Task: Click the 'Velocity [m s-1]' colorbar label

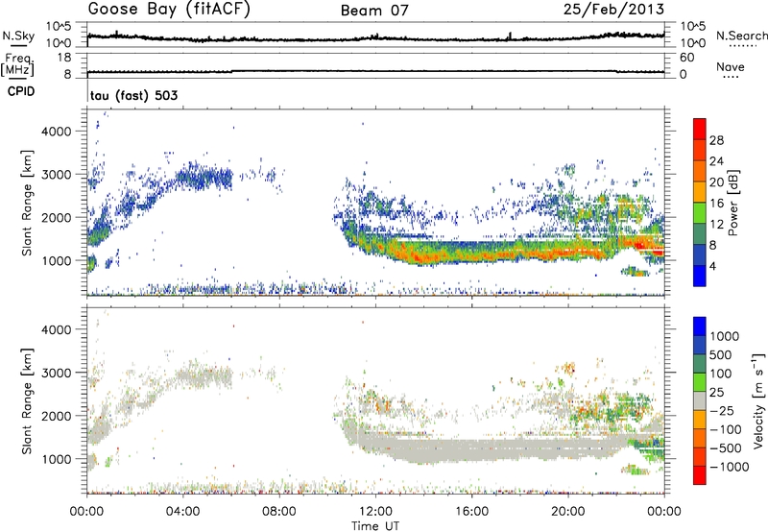Action: 758,400
